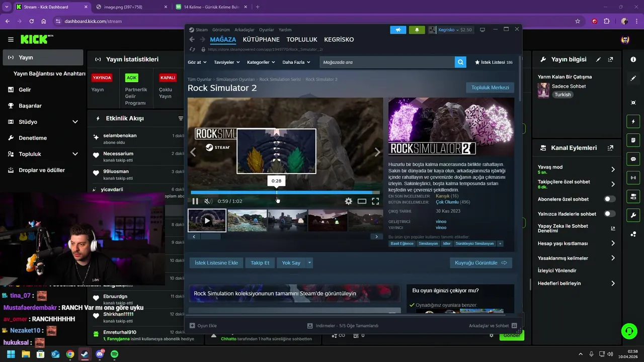Open Steam notifications bell
This screenshot has height=362, width=644.
[417, 30]
